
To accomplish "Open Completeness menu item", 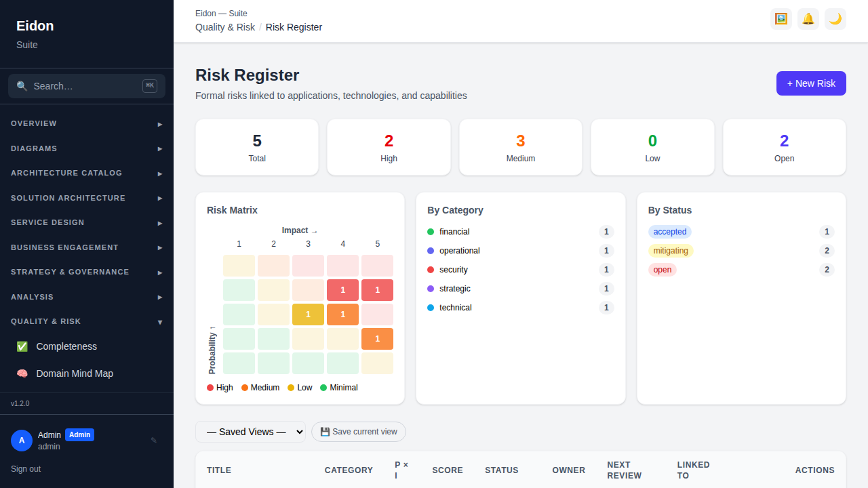I will pyautogui.click(x=87, y=346).
